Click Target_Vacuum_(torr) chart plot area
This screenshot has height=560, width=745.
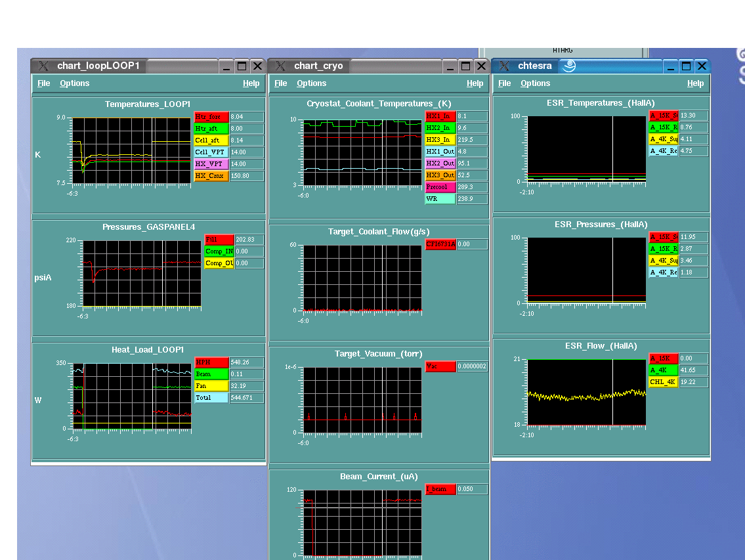click(362, 400)
